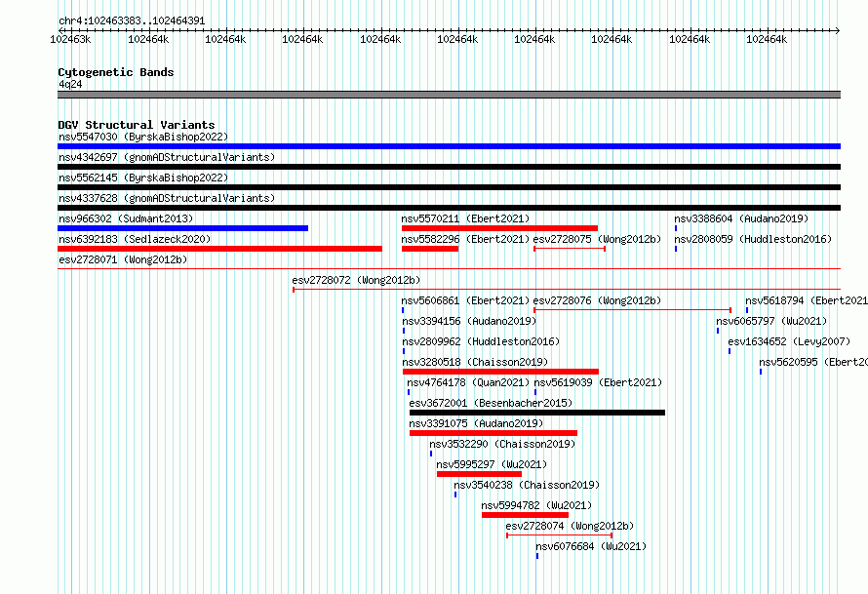Click the nsv5619039 small blue marker
868x594 pixels.
tap(535, 392)
